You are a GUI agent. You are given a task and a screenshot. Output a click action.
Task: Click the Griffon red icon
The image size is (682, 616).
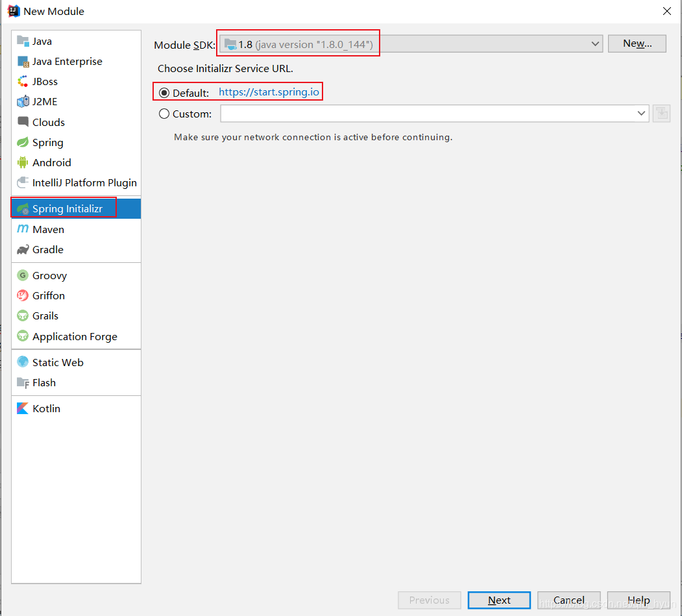click(x=23, y=295)
